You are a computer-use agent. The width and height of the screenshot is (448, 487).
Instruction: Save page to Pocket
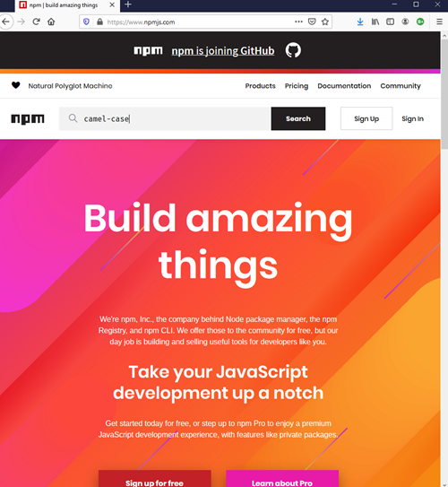click(312, 22)
